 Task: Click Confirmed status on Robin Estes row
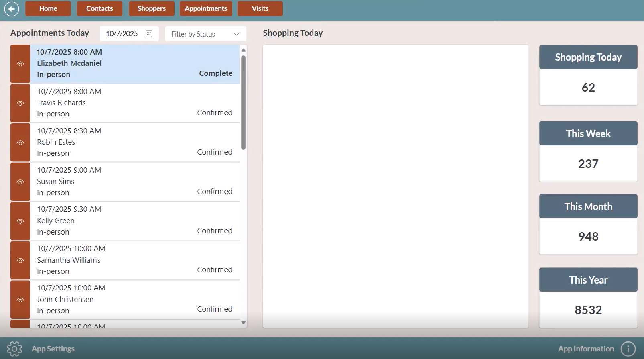click(215, 152)
